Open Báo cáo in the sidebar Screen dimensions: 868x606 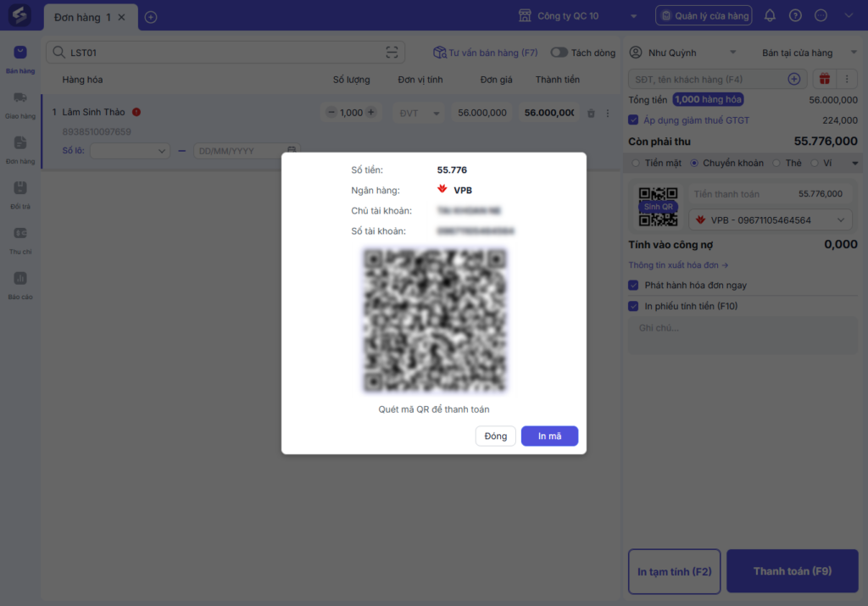coord(20,286)
